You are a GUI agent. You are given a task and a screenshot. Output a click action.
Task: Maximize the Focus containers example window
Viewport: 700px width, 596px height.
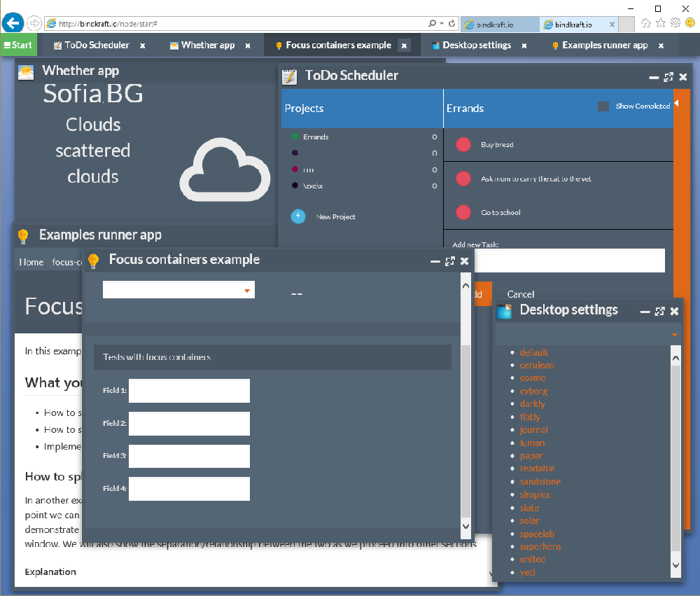pyautogui.click(x=450, y=261)
